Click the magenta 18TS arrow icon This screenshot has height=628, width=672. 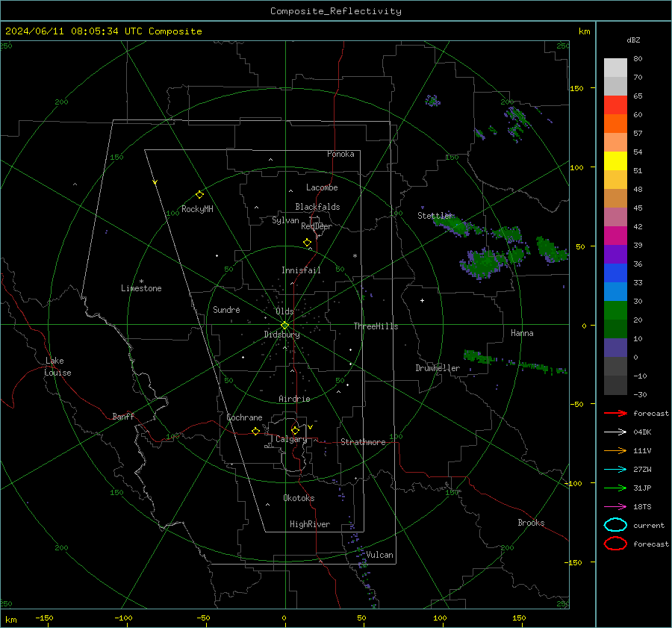click(x=615, y=506)
